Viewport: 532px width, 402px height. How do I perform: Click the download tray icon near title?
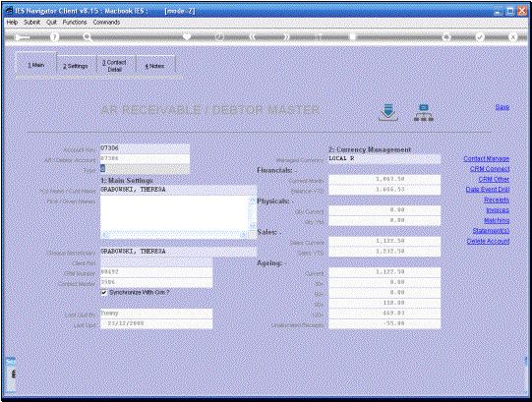coord(388,112)
